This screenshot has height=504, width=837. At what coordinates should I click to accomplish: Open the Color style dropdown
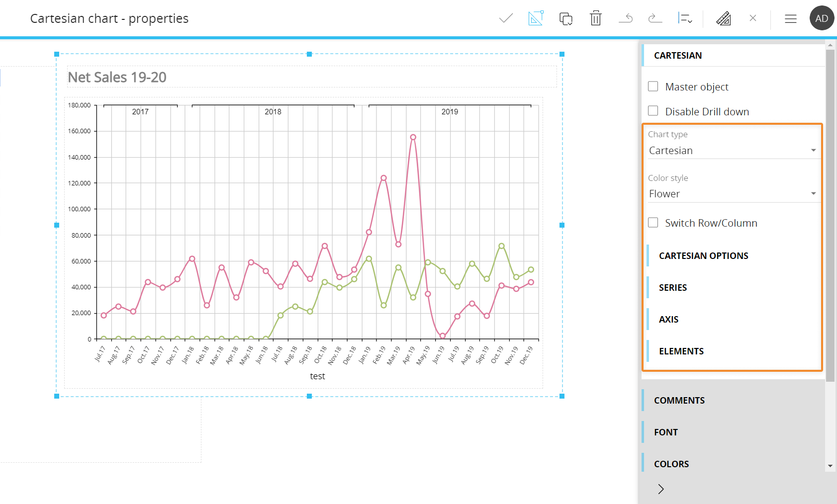coord(732,194)
